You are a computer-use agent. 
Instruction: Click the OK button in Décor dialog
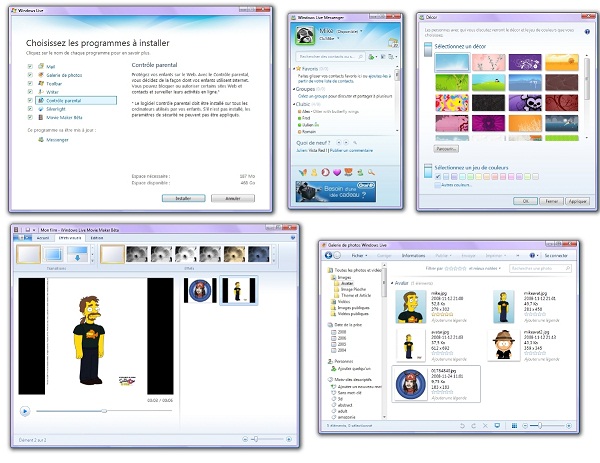tap(525, 201)
